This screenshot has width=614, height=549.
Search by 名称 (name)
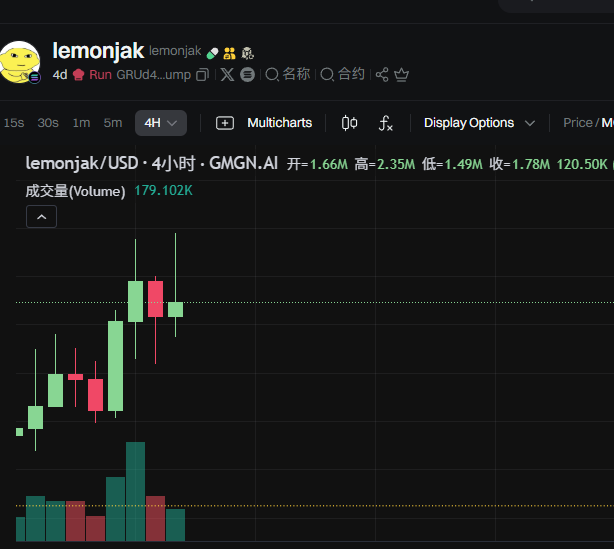[x=288, y=74]
